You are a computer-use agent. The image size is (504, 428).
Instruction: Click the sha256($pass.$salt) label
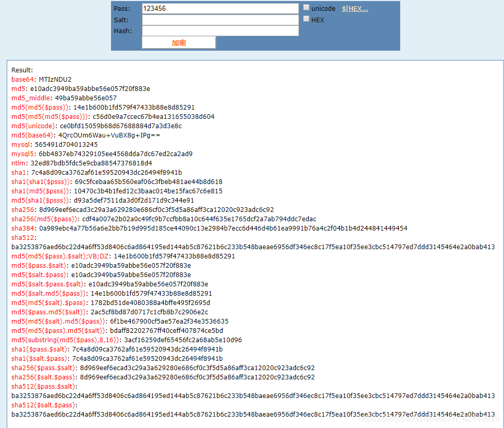tap(44, 369)
